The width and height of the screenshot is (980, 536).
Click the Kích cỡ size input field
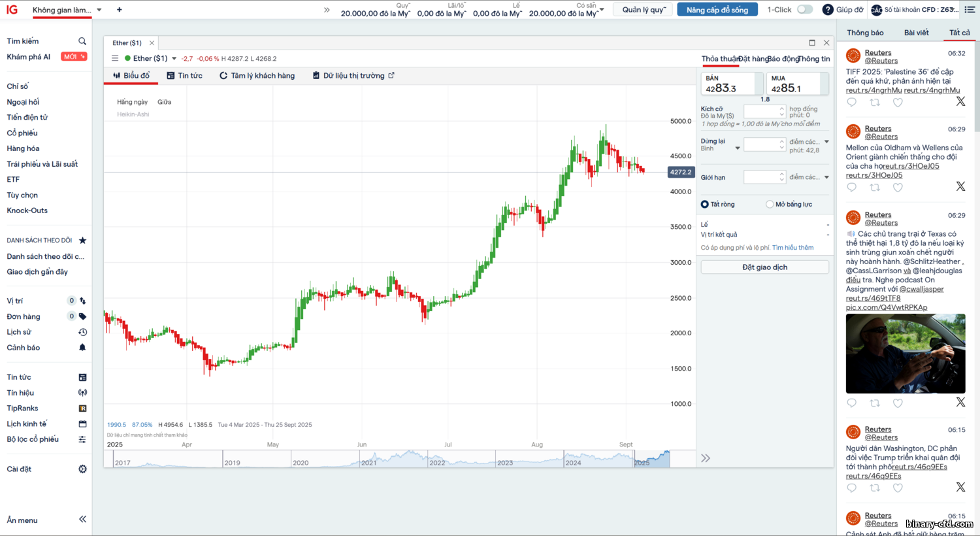[x=761, y=112]
